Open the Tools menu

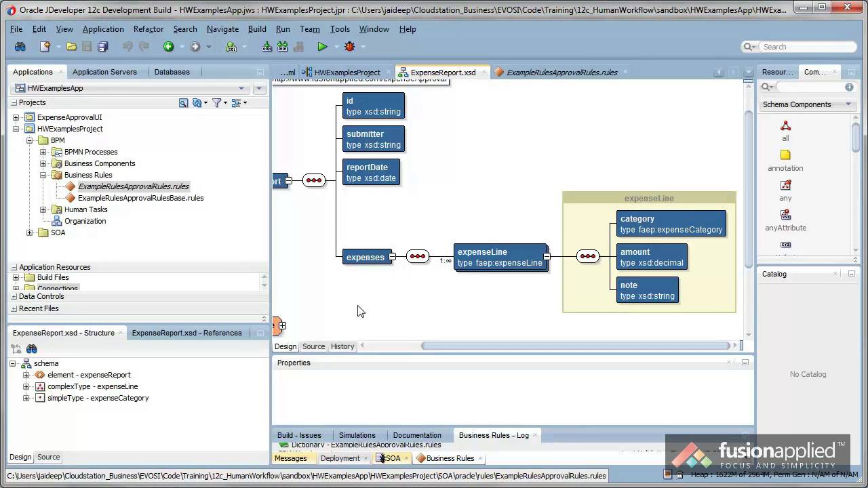[340, 29]
